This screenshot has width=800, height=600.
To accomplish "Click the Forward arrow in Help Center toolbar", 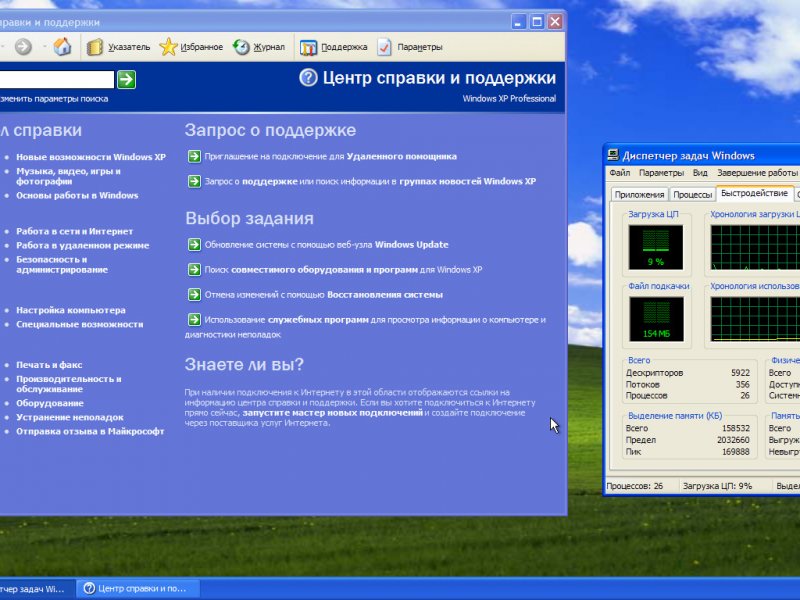I will tap(22, 47).
